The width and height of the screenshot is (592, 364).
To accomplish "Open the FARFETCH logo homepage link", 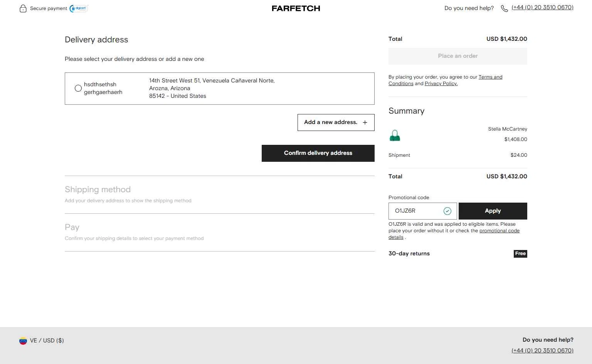I will [x=296, y=8].
